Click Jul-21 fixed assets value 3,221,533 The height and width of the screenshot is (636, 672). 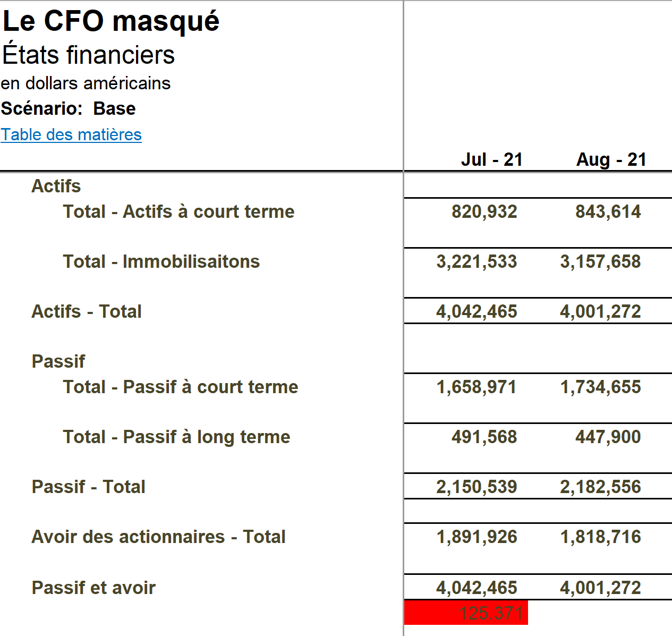(477, 261)
